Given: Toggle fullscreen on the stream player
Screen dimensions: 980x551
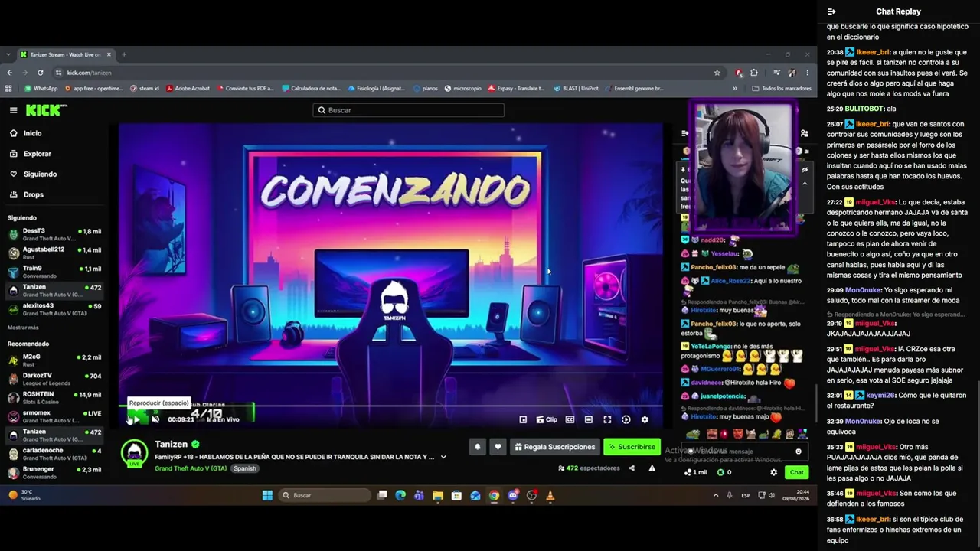Looking at the screenshot, I should tap(607, 419).
